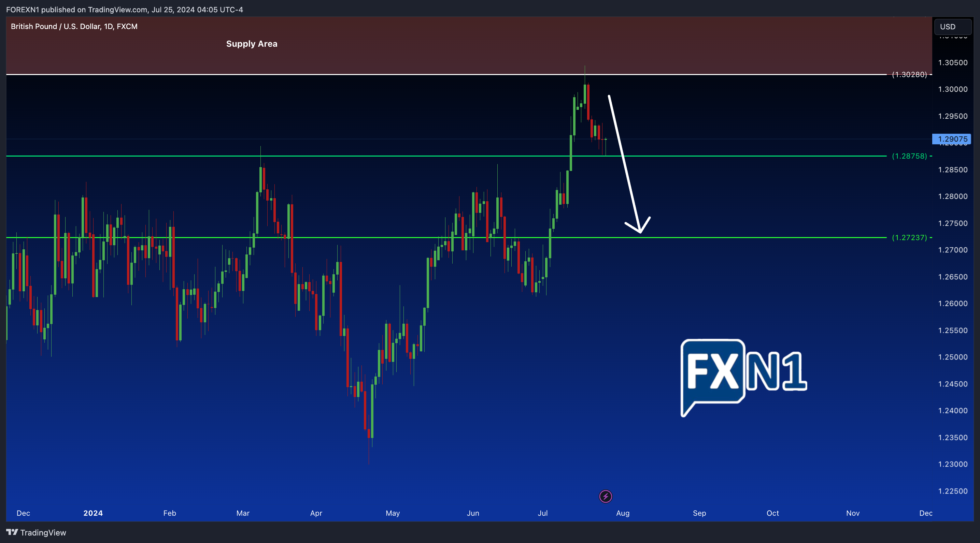Click the 1.25000 price axis label

(x=953, y=357)
